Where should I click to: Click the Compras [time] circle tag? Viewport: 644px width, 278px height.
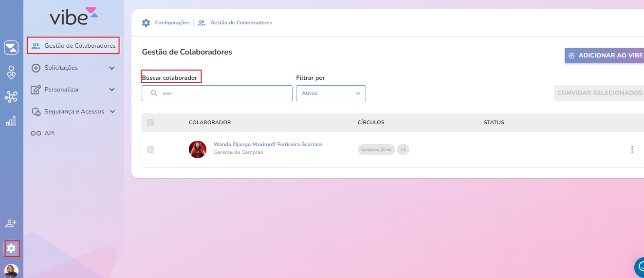(x=376, y=149)
